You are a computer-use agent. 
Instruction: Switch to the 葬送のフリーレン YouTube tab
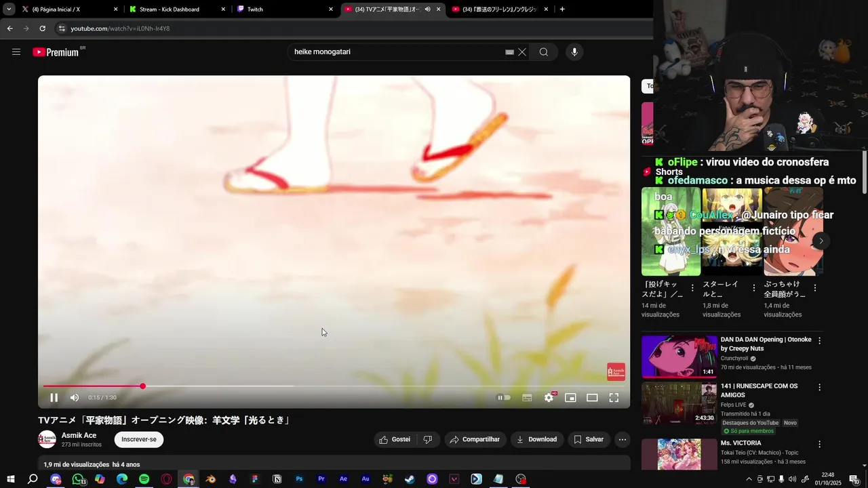[x=502, y=9]
